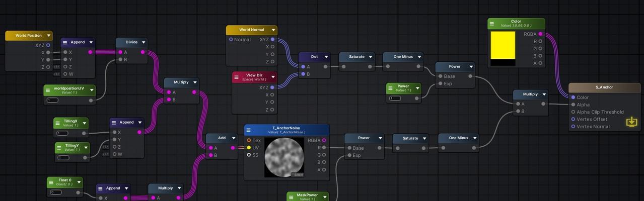
Task: Click the green Power node's value input field
Action: 395,98
